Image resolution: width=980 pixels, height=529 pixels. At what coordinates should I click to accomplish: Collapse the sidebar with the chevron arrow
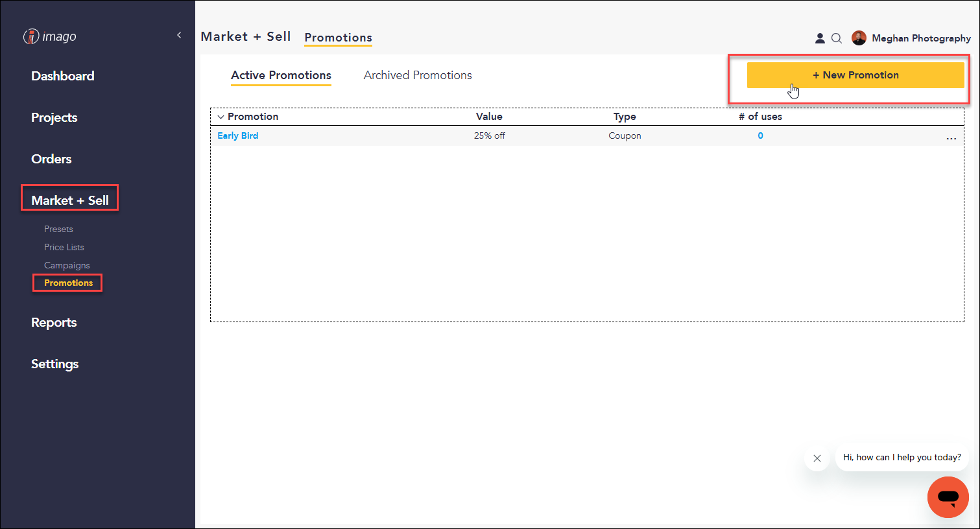[x=179, y=35]
